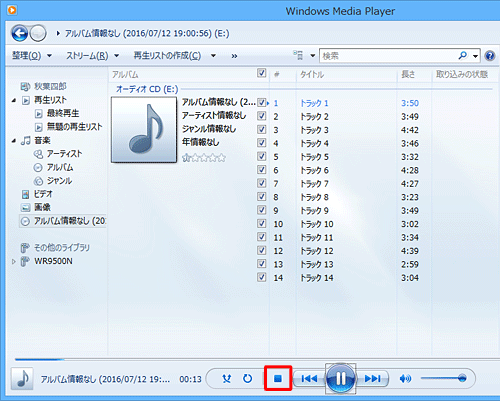The width and height of the screenshot is (500, 401).
Task: Click the オーディオ CD (E:) group header
Action: [147, 89]
